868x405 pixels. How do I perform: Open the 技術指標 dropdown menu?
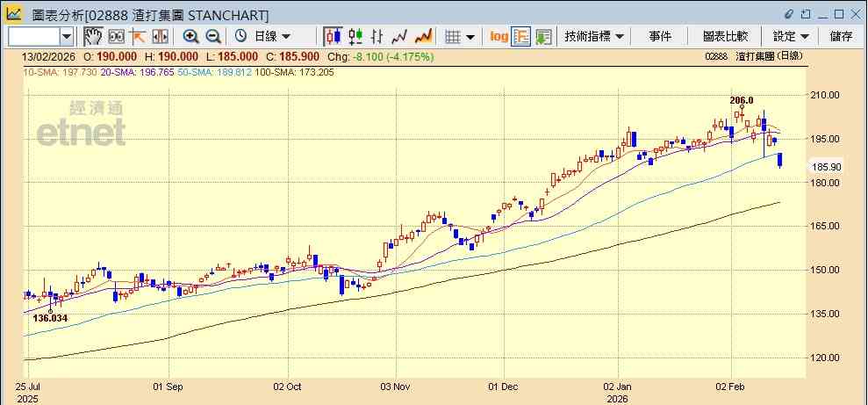pyautogui.click(x=594, y=37)
